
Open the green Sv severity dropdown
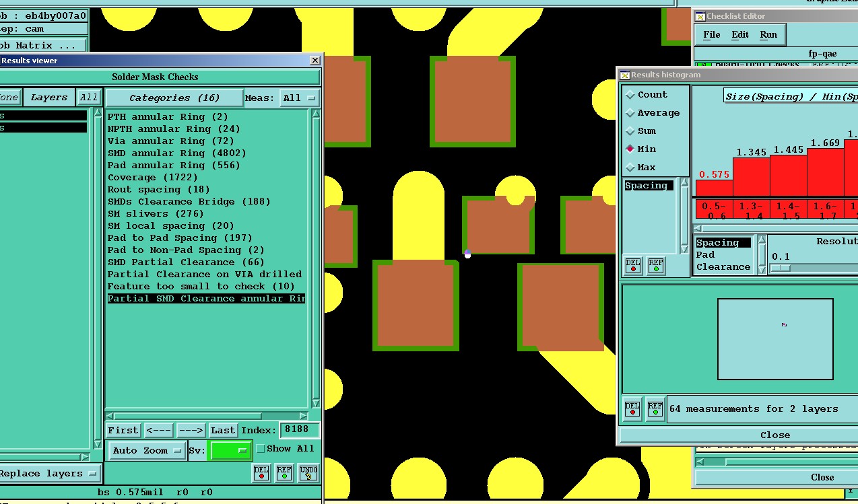pyautogui.click(x=230, y=451)
